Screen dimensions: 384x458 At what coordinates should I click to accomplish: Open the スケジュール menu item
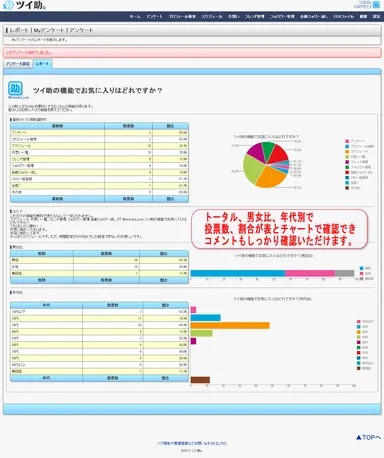212,16
